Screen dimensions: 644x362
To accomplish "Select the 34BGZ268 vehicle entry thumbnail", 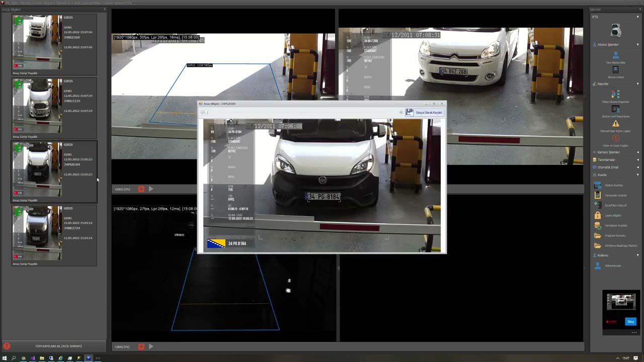I will tap(38, 42).
